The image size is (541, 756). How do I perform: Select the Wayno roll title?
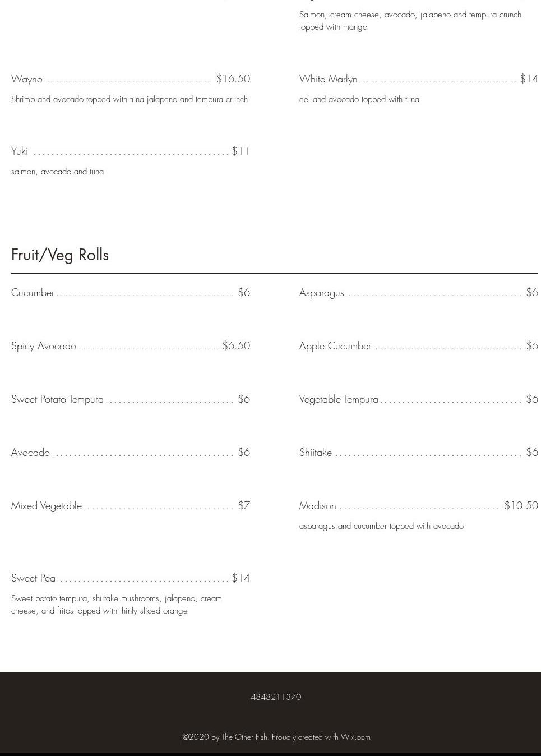pos(27,79)
